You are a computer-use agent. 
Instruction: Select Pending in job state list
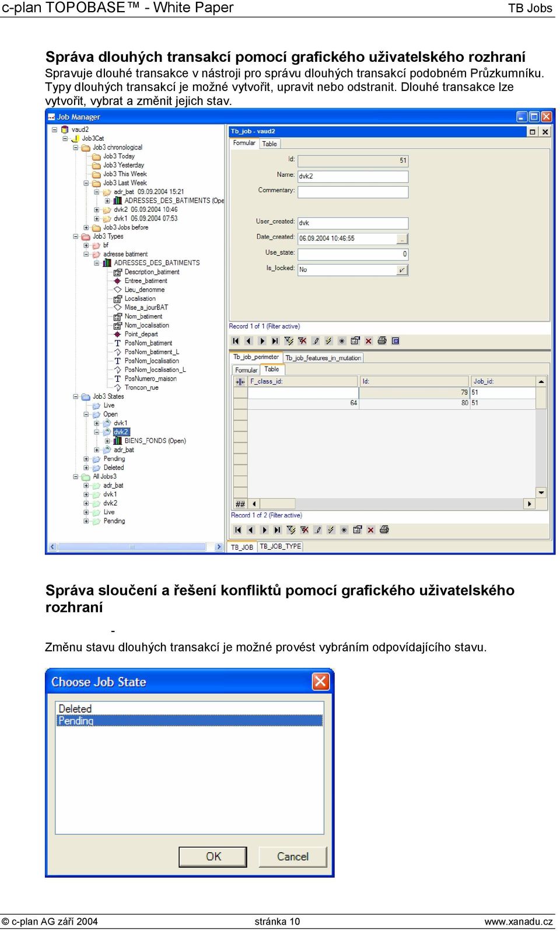pos(189,720)
